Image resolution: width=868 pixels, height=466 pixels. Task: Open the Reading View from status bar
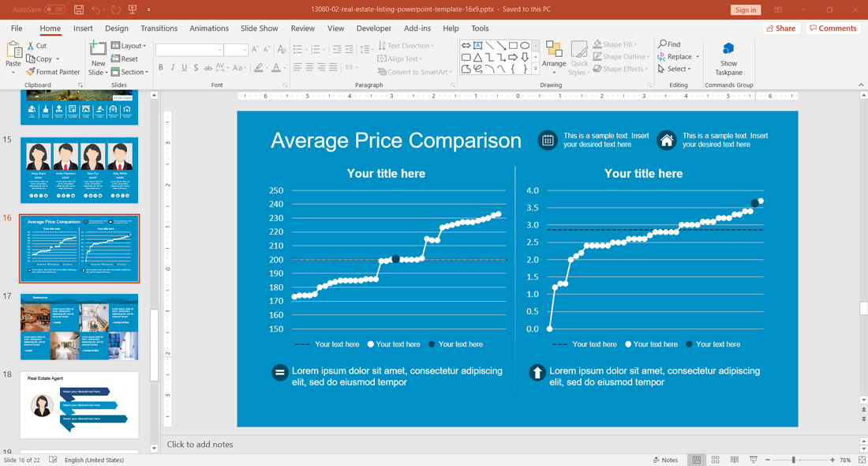tap(734, 459)
